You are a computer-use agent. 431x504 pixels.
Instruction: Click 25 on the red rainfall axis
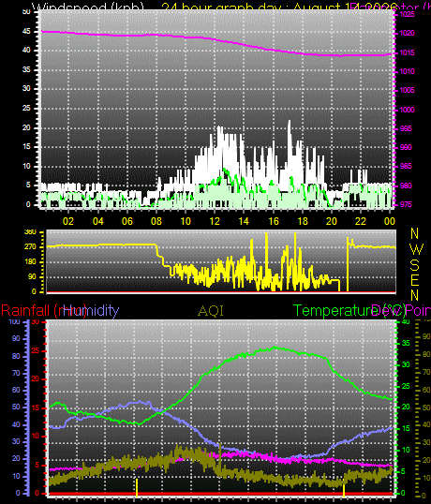(x=35, y=350)
